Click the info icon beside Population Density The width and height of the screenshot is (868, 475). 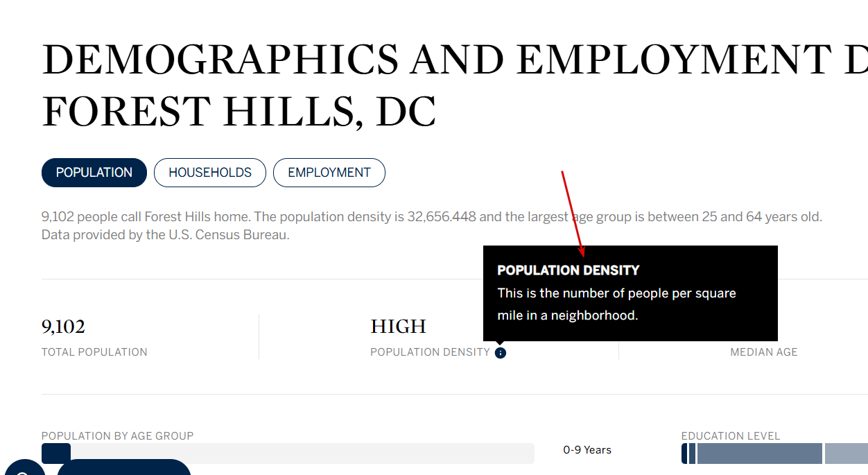[501, 353]
